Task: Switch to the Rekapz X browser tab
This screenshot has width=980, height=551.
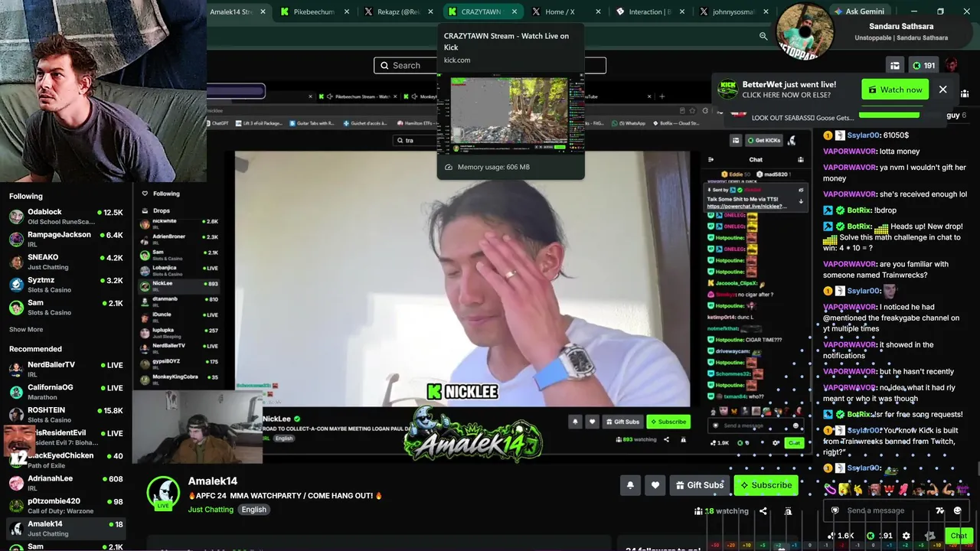Action: click(x=398, y=11)
